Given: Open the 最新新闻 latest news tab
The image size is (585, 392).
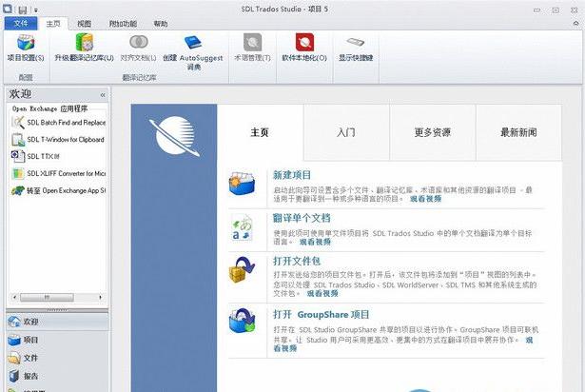Looking at the screenshot, I should pos(518,132).
